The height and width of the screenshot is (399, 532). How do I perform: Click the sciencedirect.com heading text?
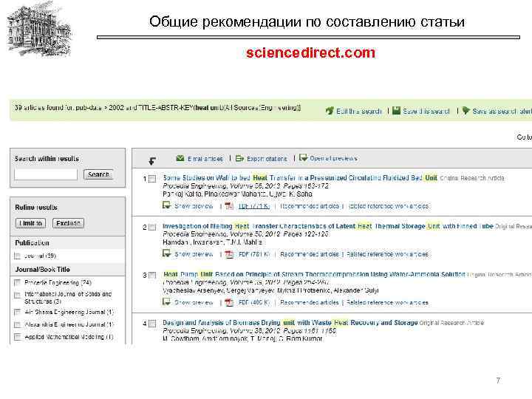pyautogui.click(x=311, y=52)
